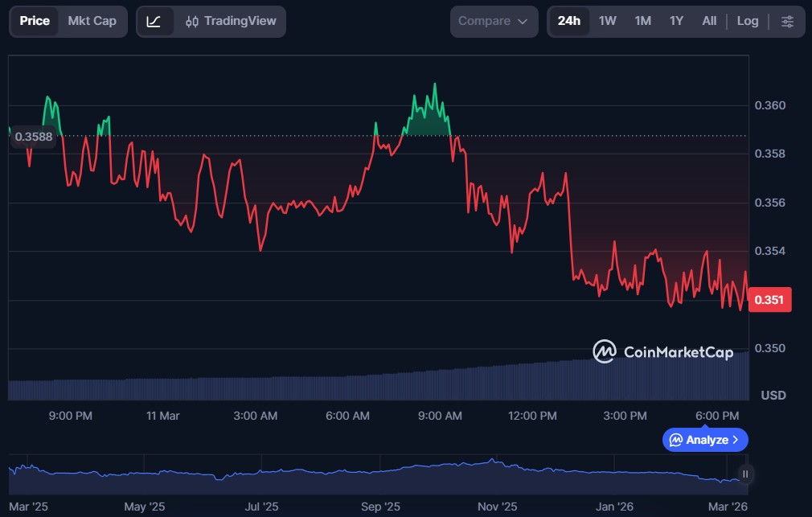Click the CoinMarketCap watermark logo

point(662,351)
